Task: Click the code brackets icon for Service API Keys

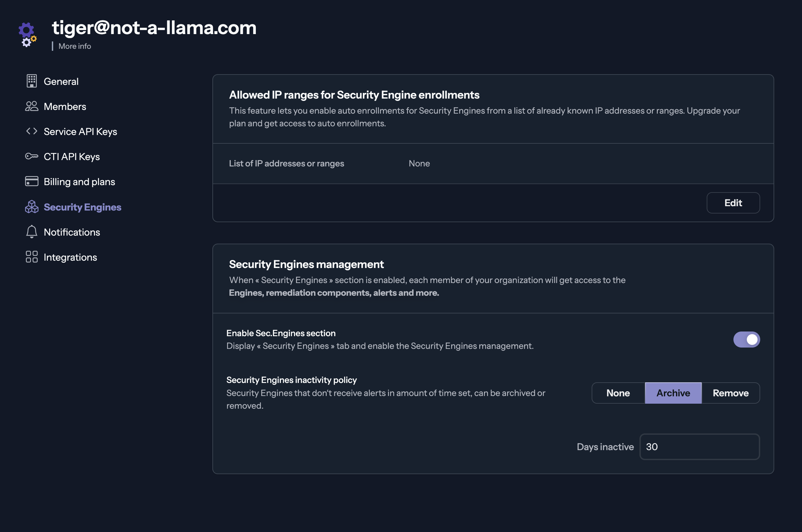Action: tap(31, 131)
